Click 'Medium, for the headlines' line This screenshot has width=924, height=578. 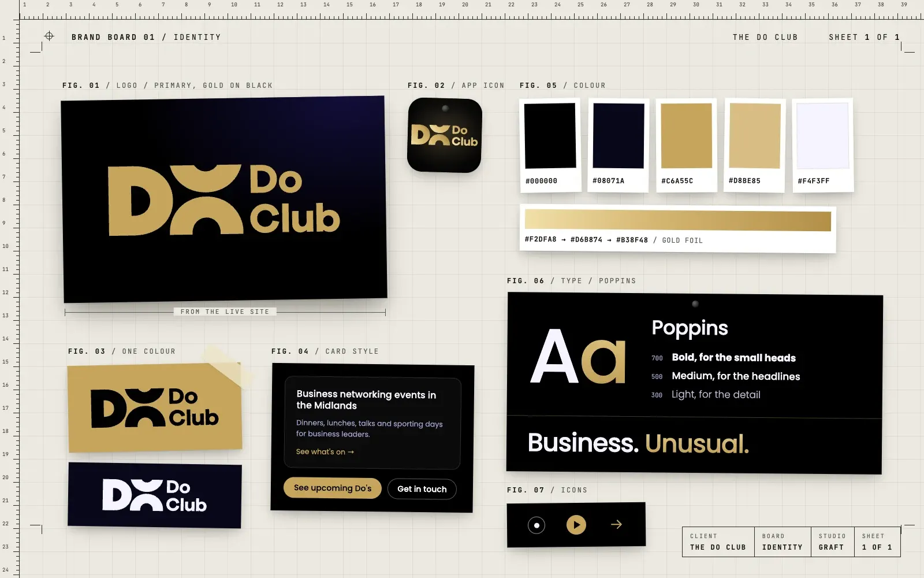click(736, 376)
